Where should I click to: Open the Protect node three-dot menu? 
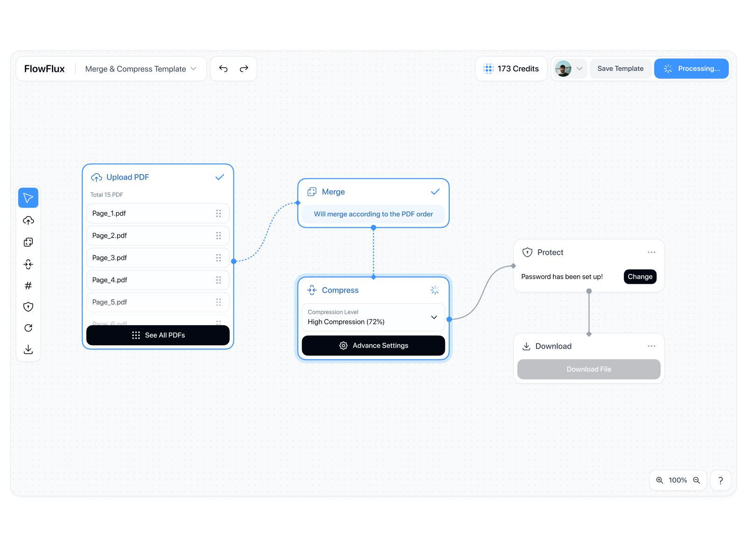tap(651, 252)
